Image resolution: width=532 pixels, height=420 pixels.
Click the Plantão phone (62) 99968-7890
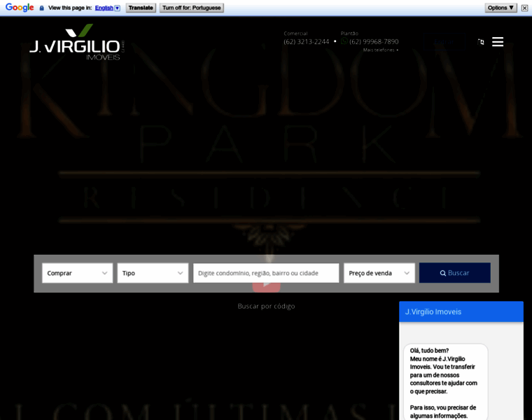[x=374, y=42]
